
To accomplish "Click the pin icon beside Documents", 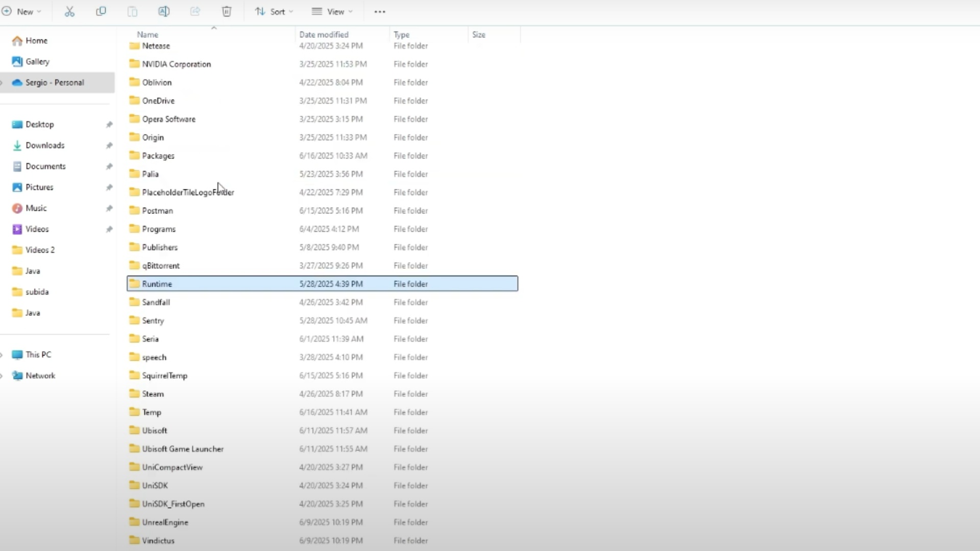I will coord(109,166).
